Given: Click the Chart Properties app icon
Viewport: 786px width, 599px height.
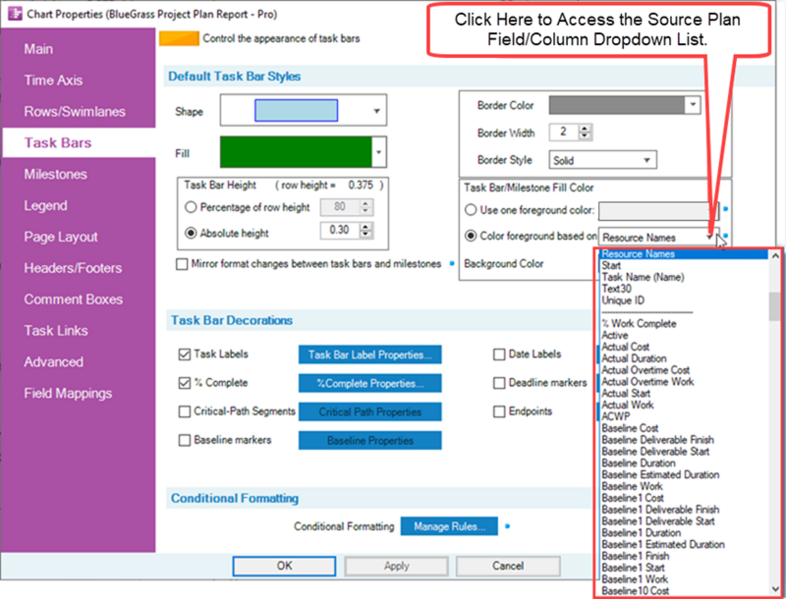Looking at the screenshot, I should tap(15, 14).
